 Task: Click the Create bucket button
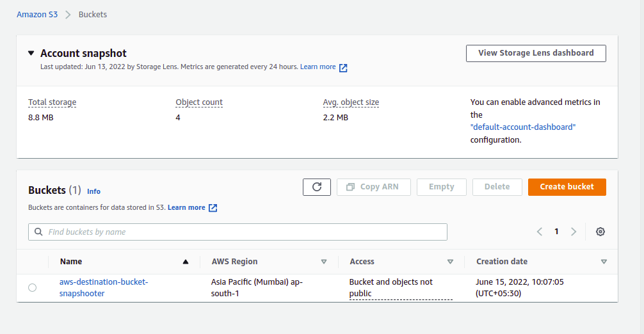tap(567, 187)
